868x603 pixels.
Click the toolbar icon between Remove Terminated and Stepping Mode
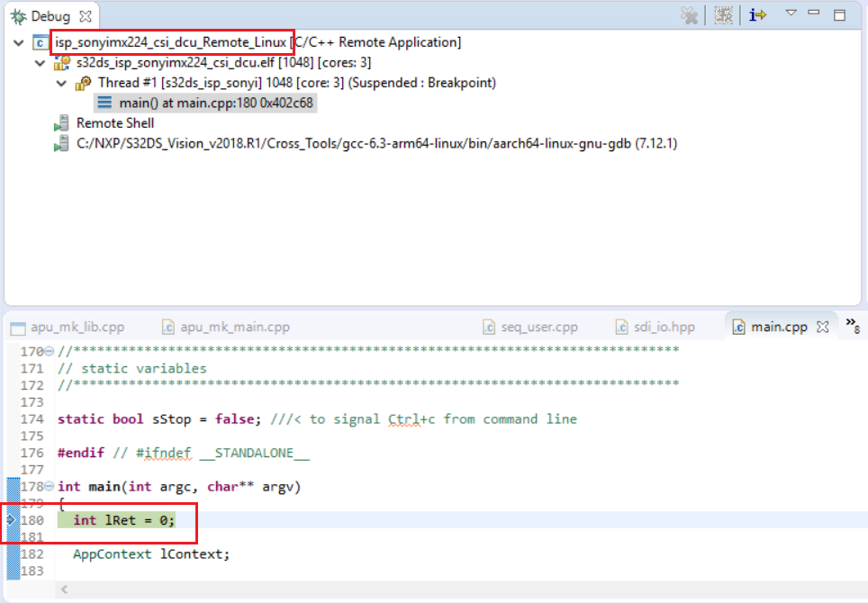coord(723,15)
